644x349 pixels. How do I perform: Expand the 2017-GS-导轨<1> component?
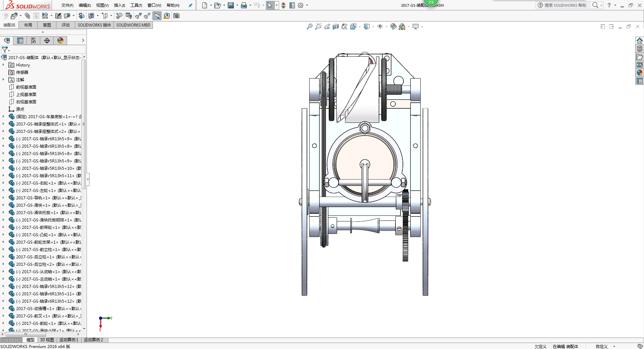(x=3, y=198)
